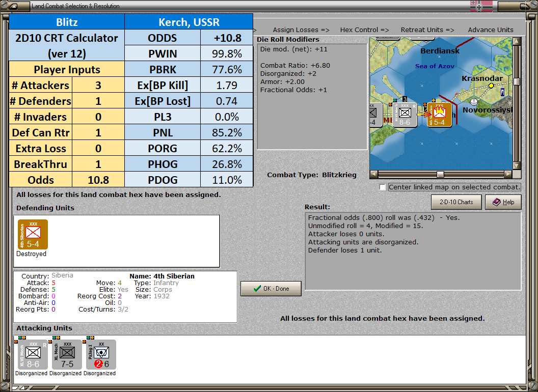Click the ODDS value +10.8
The width and height of the screenshot is (538, 392).
[x=227, y=38]
